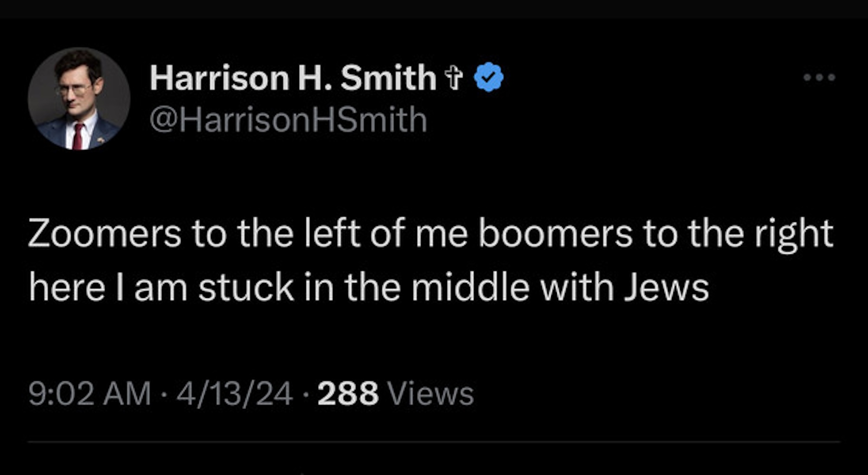Click the word "here" starting the second line
The width and height of the screenshot is (868, 475).
tap(67, 288)
